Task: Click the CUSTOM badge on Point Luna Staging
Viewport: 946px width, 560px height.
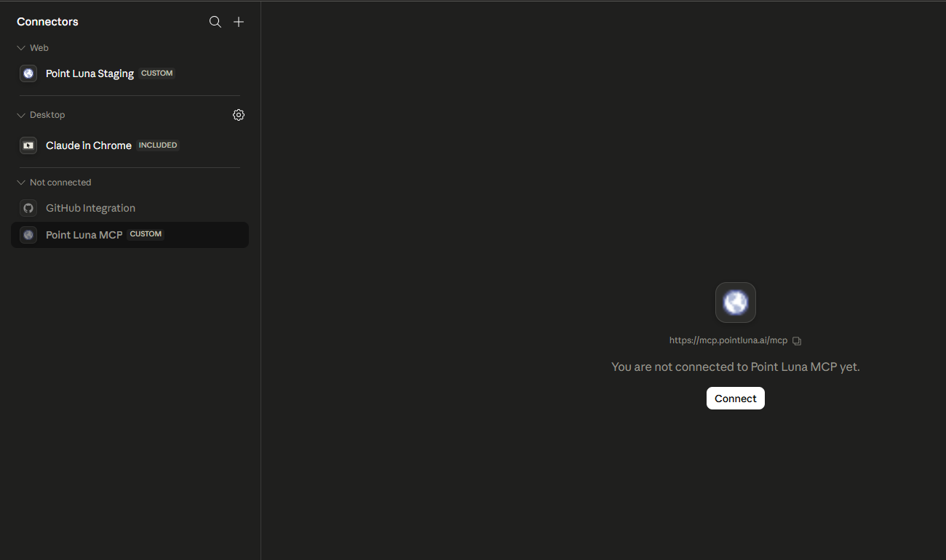Action: [157, 73]
